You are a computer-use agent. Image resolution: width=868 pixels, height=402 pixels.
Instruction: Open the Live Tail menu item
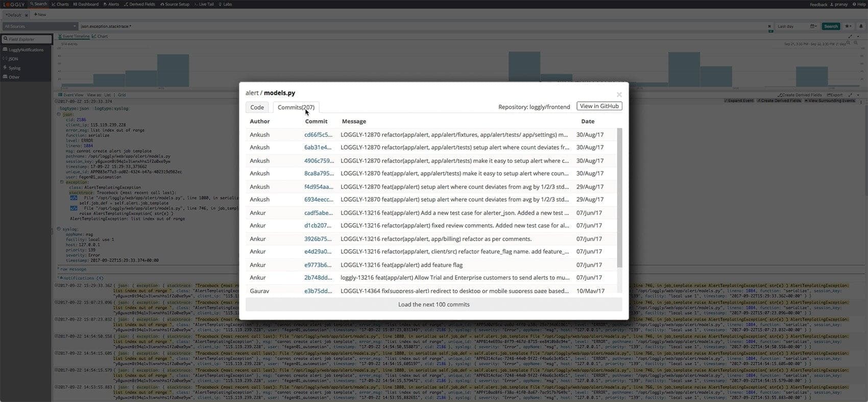click(204, 5)
